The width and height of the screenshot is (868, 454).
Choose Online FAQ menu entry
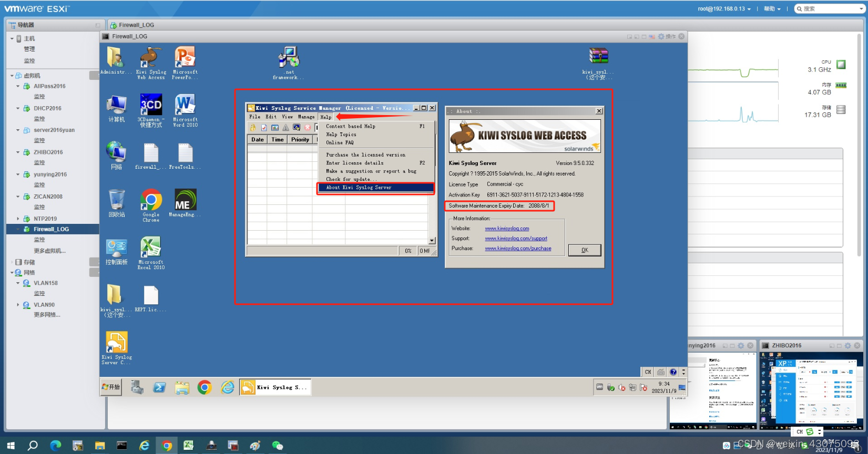376,142
